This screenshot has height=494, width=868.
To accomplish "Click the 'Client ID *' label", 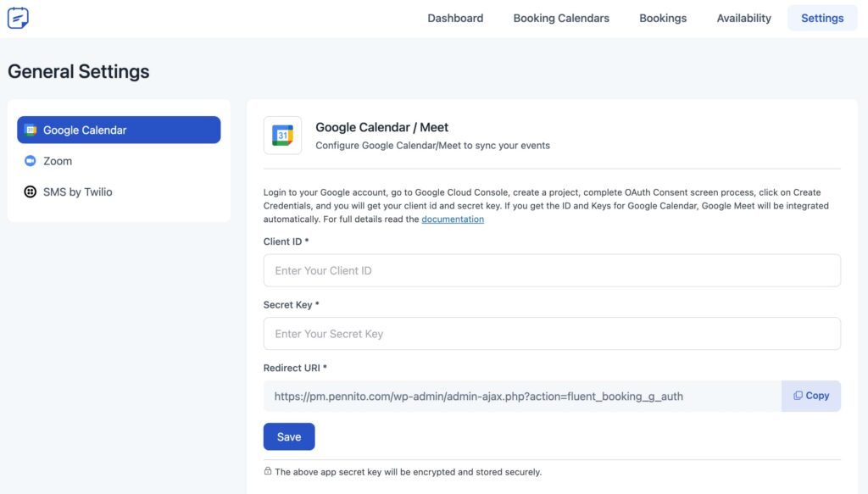I will (x=287, y=241).
